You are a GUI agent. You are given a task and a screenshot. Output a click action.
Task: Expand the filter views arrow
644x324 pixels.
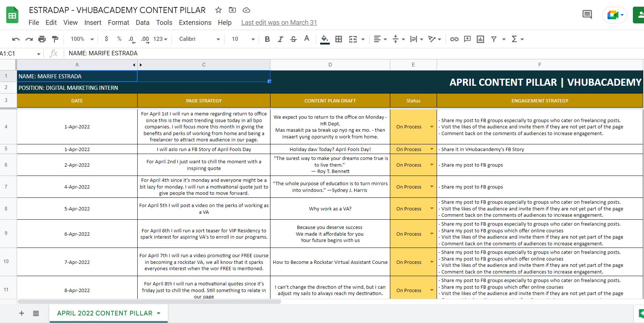[x=504, y=39]
